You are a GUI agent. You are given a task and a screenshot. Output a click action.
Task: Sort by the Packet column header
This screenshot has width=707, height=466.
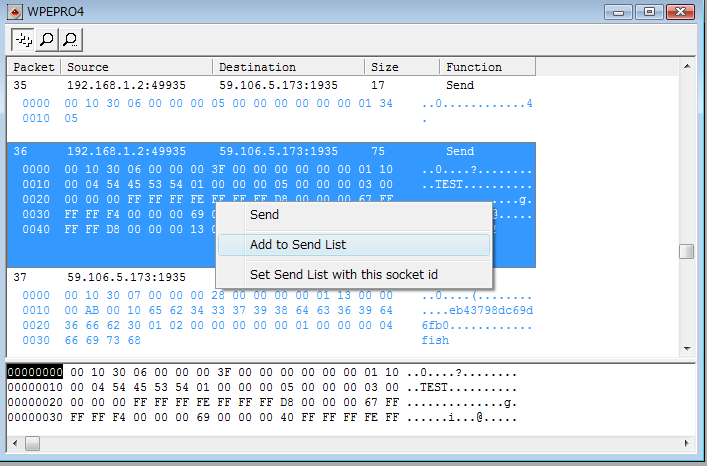tap(34, 67)
